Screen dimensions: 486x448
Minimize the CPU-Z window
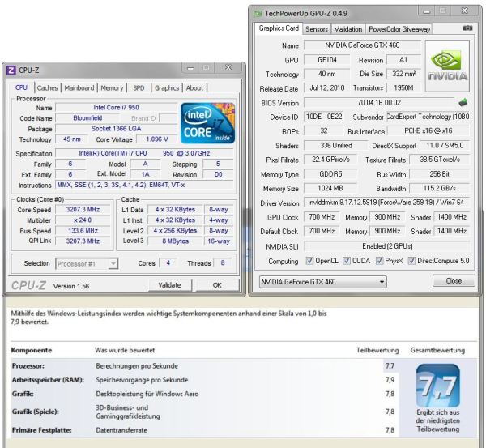click(190, 70)
